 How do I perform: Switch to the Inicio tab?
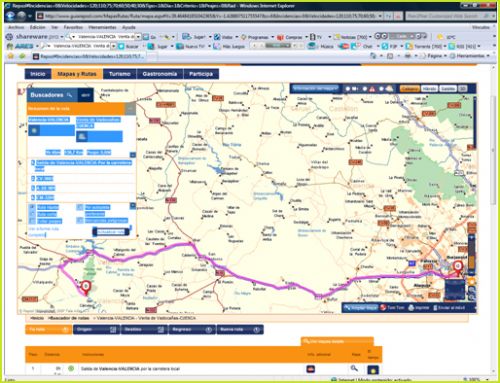[x=38, y=74]
